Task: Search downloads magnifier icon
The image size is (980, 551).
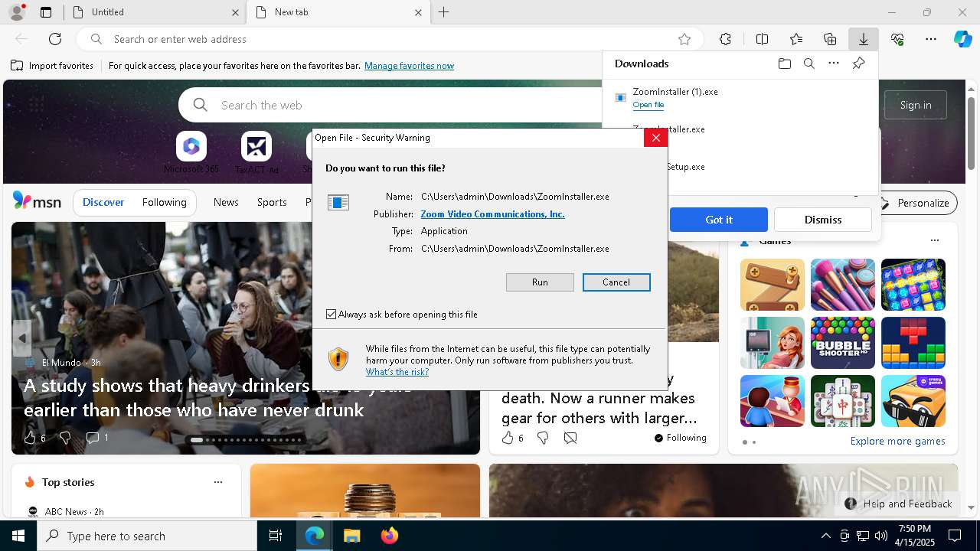Action: (x=808, y=64)
